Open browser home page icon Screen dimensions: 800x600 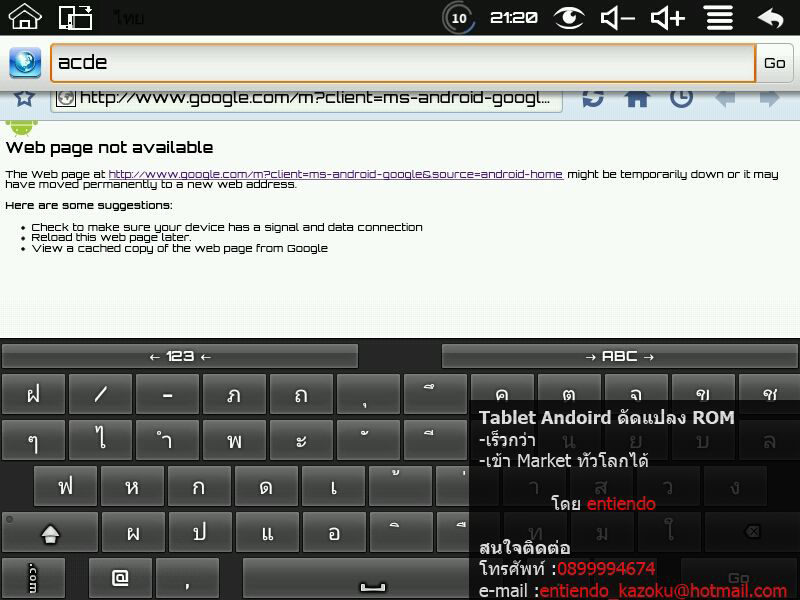click(x=637, y=98)
